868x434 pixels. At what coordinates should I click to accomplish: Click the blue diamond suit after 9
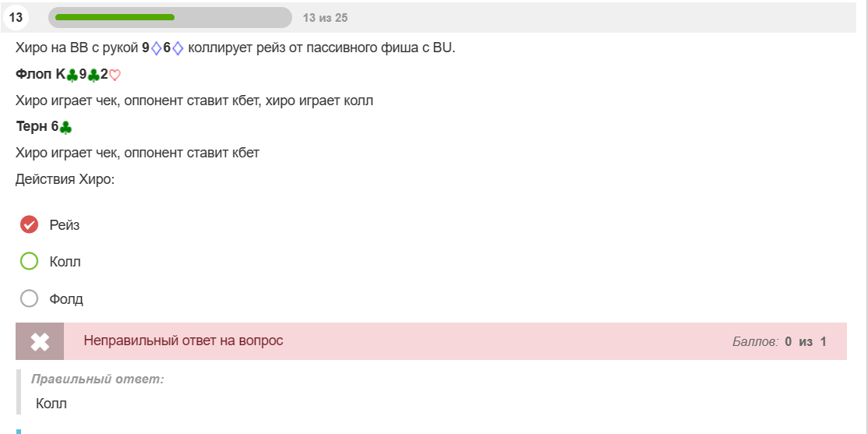156,49
